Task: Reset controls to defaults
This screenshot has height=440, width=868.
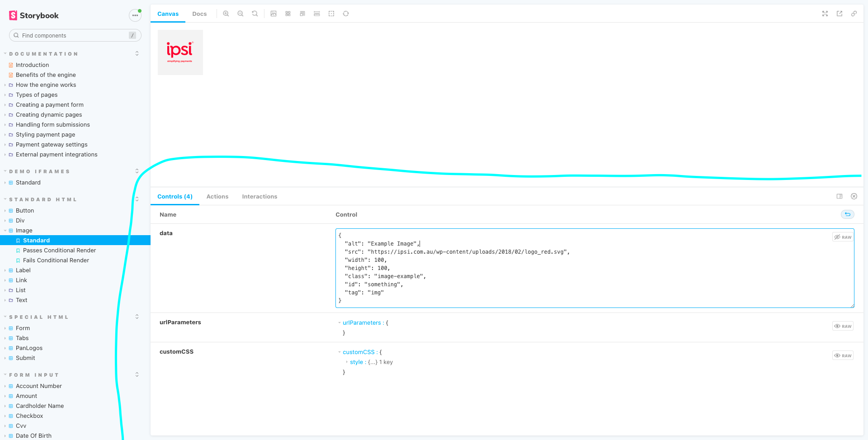Action: tap(848, 214)
